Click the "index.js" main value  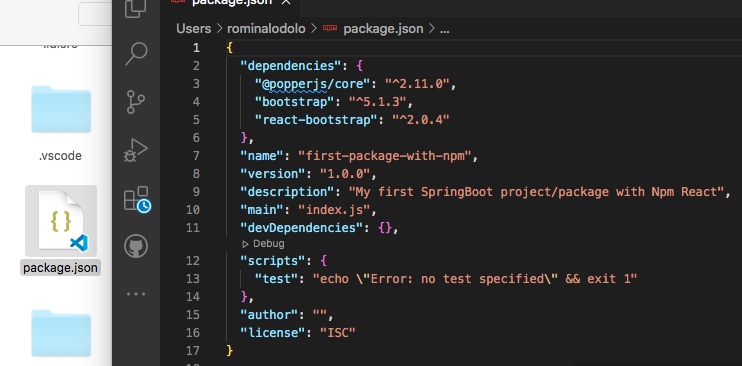(334, 210)
